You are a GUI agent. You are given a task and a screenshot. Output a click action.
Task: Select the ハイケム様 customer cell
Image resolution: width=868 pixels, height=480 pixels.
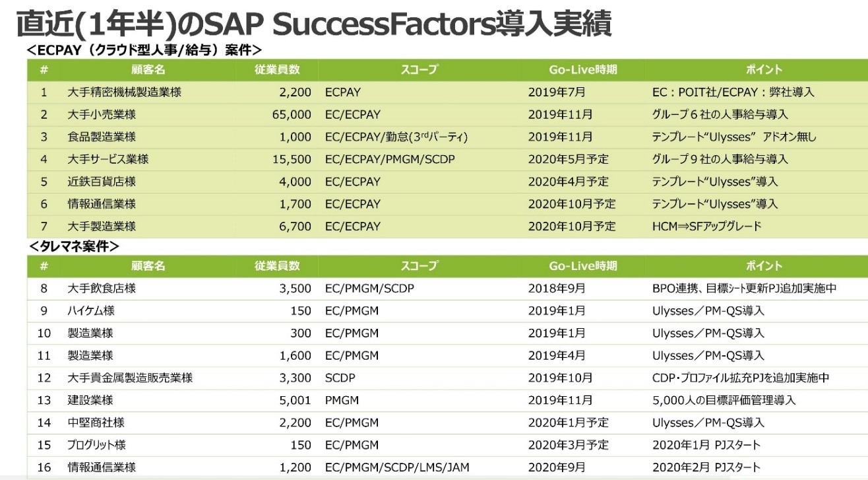[90, 311]
